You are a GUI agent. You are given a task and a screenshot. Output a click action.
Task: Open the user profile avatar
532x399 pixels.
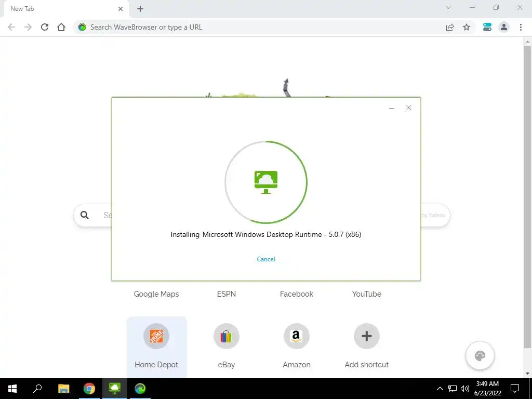tap(504, 27)
